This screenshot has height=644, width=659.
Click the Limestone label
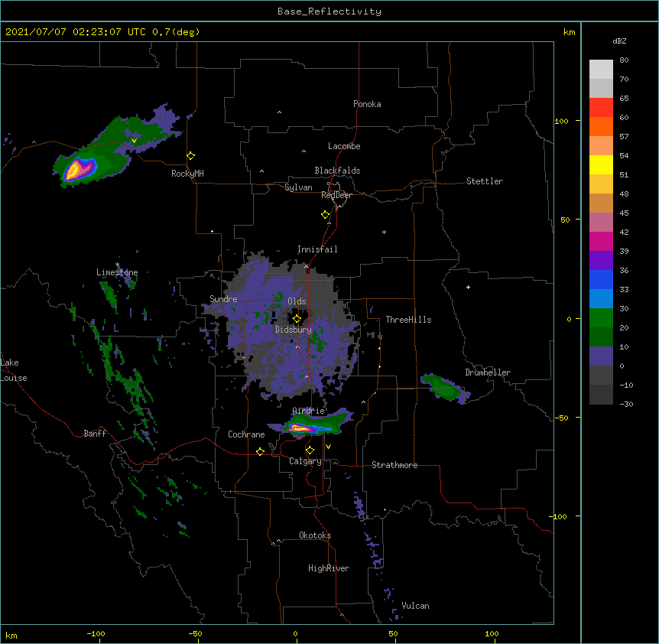(x=117, y=272)
